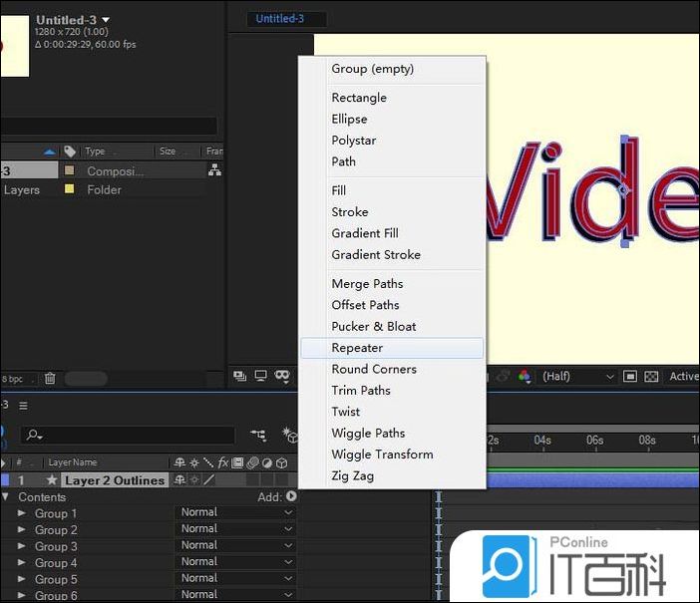
Task: Click the toggle mask and shape visibility icon
Action: [282, 376]
